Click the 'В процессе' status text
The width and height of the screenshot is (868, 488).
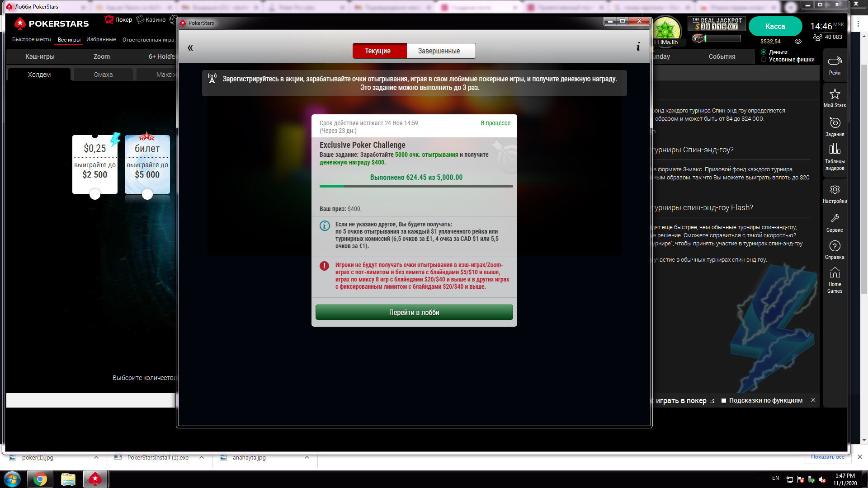(x=495, y=123)
